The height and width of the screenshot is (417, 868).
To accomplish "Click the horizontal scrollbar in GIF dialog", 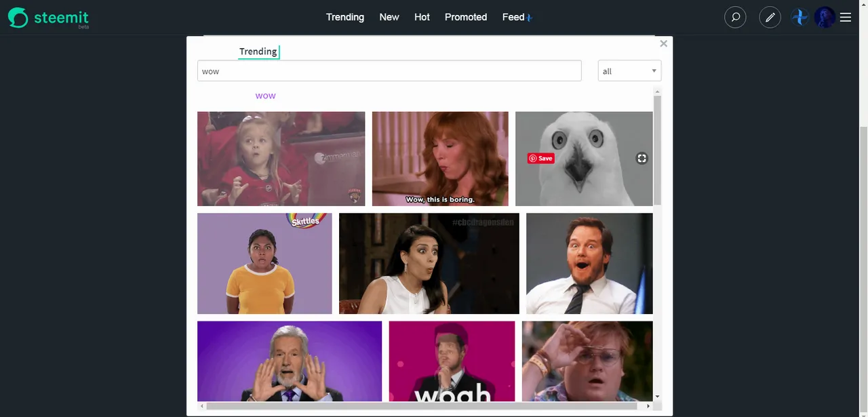I will pyautogui.click(x=421, y=406).
